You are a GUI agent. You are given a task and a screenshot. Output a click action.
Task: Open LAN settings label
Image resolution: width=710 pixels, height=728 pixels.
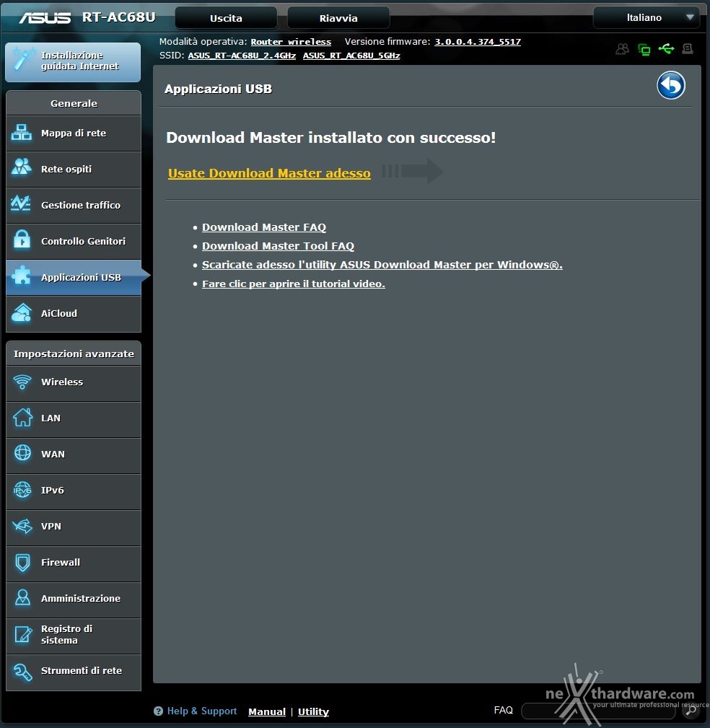pyautogui.click(x=51, y=418)
